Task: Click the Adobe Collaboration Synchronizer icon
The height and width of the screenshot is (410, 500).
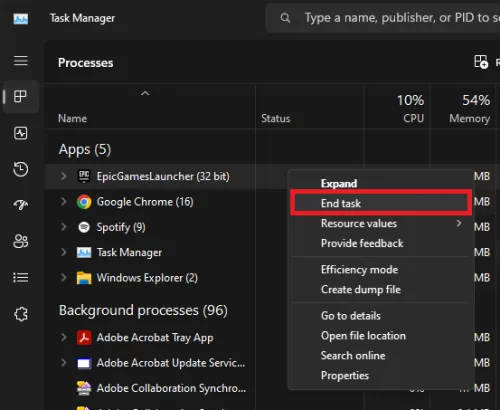Action: coord(84,388)
